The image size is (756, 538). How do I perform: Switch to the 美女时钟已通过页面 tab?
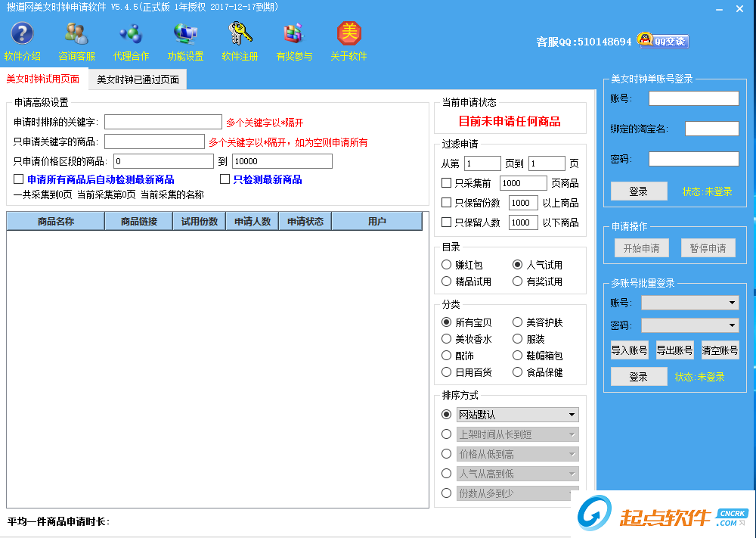pyautogui.click(x=139, y=78)
